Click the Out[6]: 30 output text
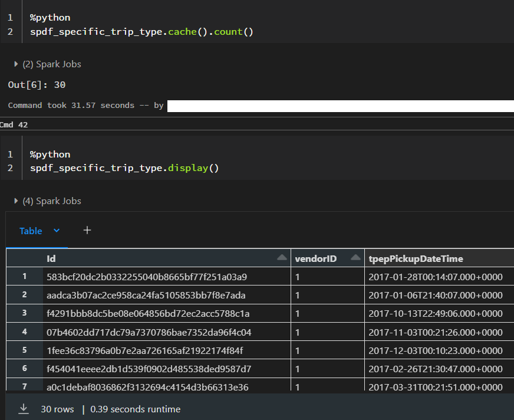The height and width of the screenshot is (420, 514). click(37, 85)
